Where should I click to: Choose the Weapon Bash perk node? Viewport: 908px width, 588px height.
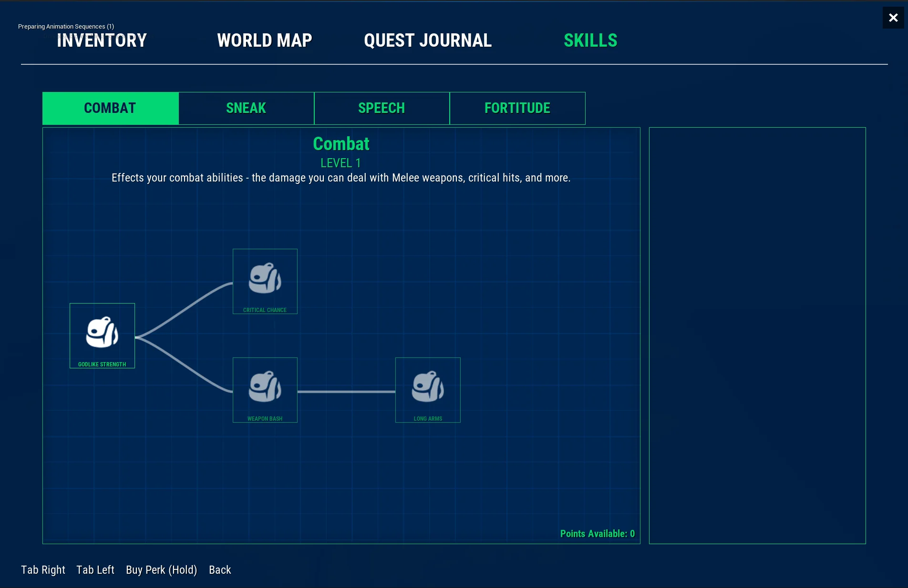265,390
